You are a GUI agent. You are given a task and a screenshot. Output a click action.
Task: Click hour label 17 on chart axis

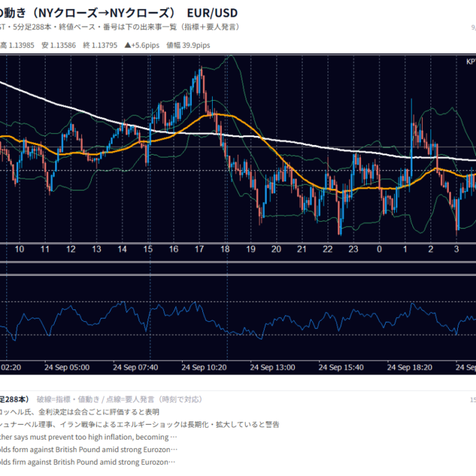click(x=199, y=249)
